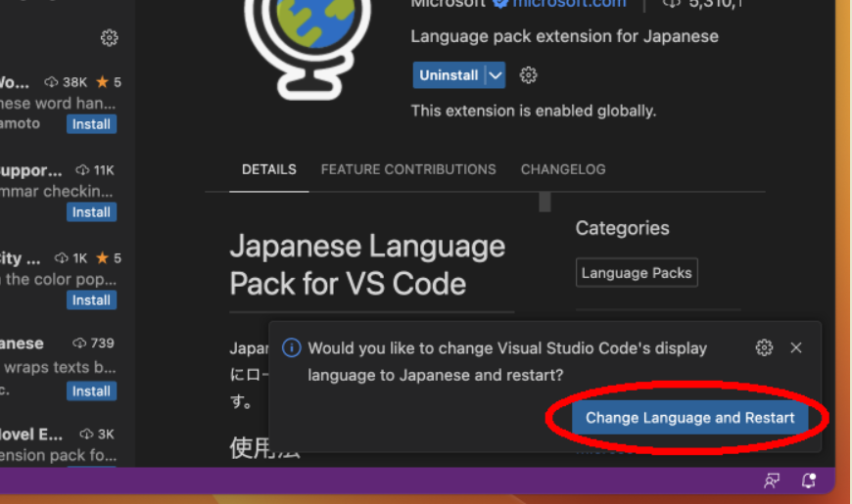Dismiss the language change notification with X
Image resolution: width=852 pixels, height=504 pixels.
coord(796,348)
